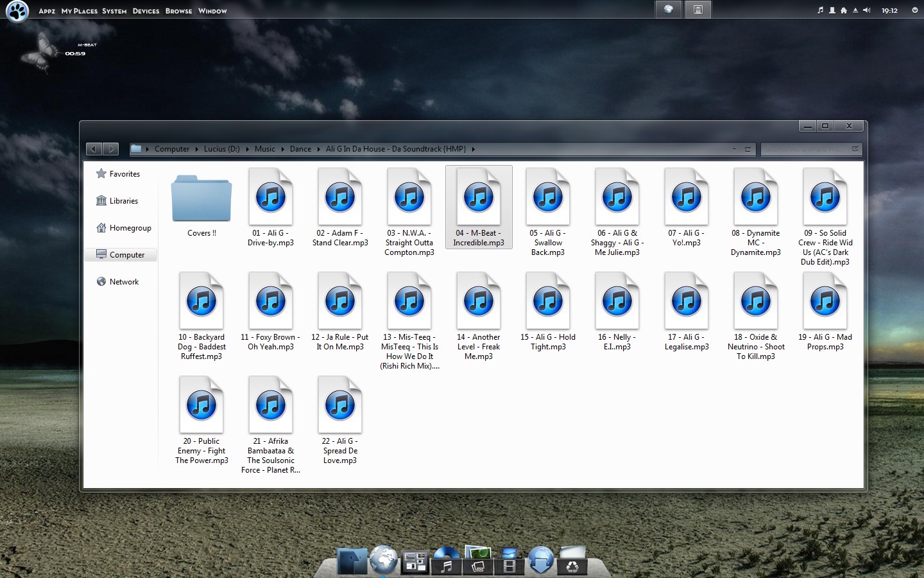Select 04 - M-Beat - Incredible.mp3 file
Image resolution: width=924 pixels, height=578 pixels.
479,207
